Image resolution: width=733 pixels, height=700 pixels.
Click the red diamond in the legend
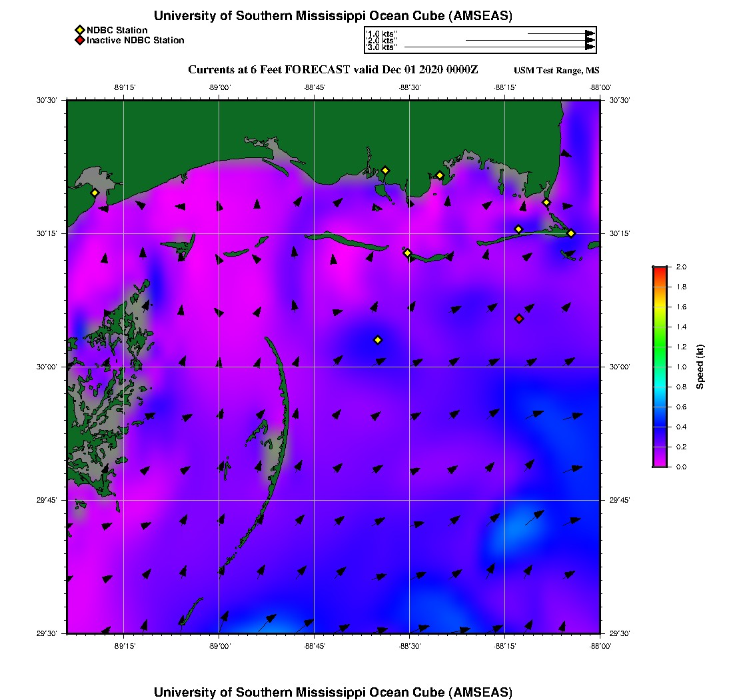point(79,41)
